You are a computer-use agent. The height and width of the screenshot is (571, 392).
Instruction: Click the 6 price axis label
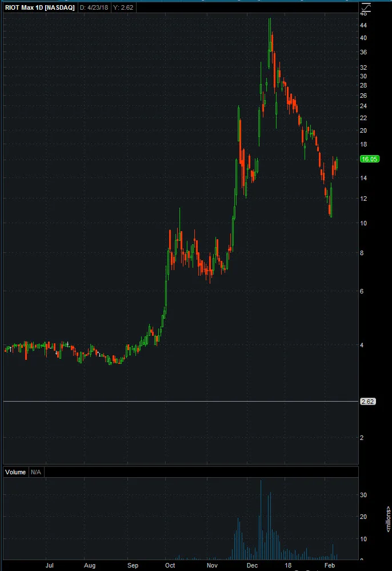pyautogui.click(x=362, y=291)
